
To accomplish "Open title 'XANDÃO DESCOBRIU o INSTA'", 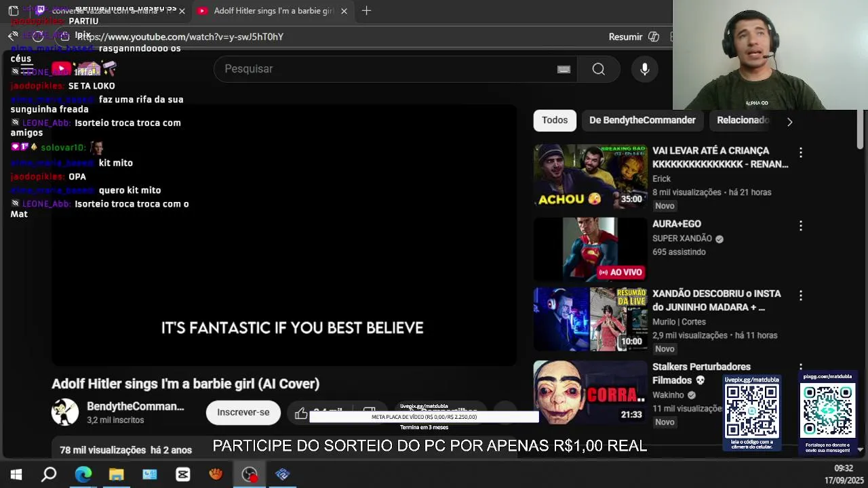I will pos(717,300).
